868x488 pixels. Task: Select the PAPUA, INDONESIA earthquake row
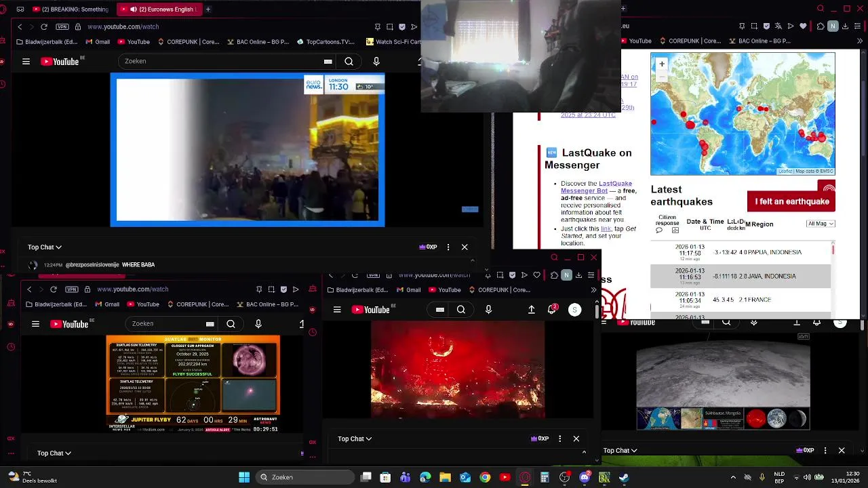click(x=741, y=252)
